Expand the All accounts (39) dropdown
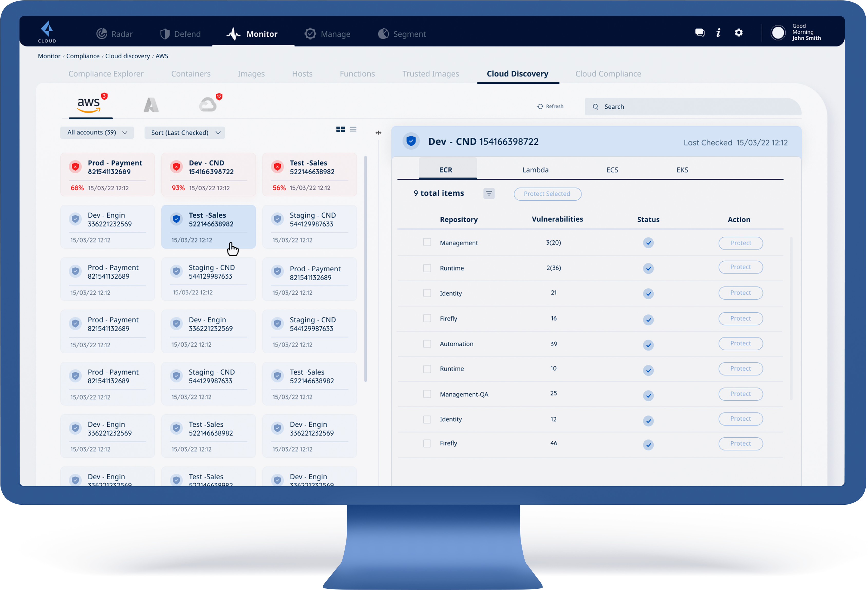The width and height of the screenshot is (868, 590). point(97,132)
